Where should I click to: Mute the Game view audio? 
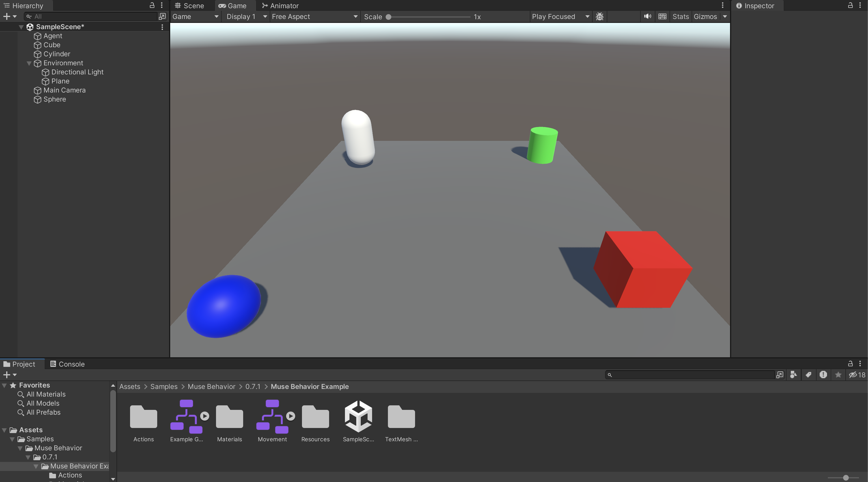[647, 16]
